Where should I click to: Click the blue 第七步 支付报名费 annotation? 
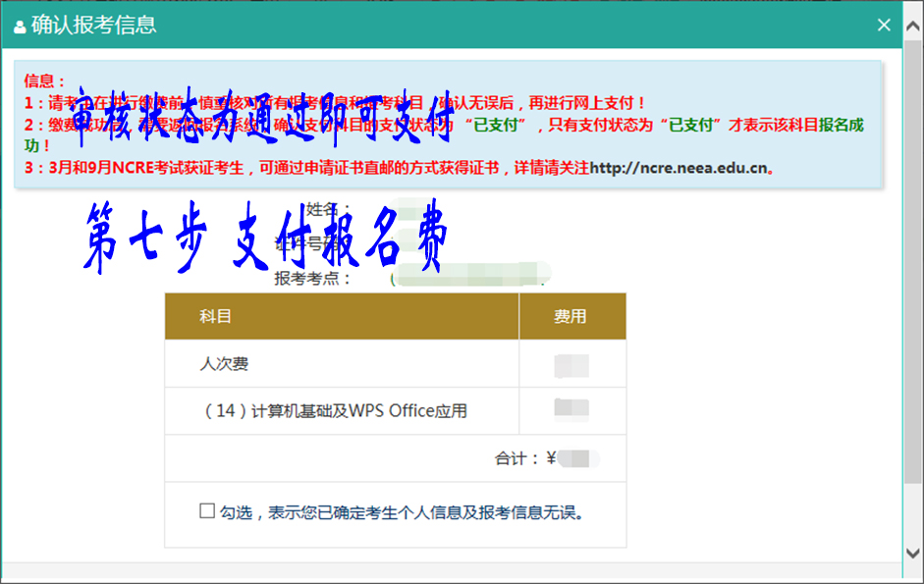(x=267, y=240)
